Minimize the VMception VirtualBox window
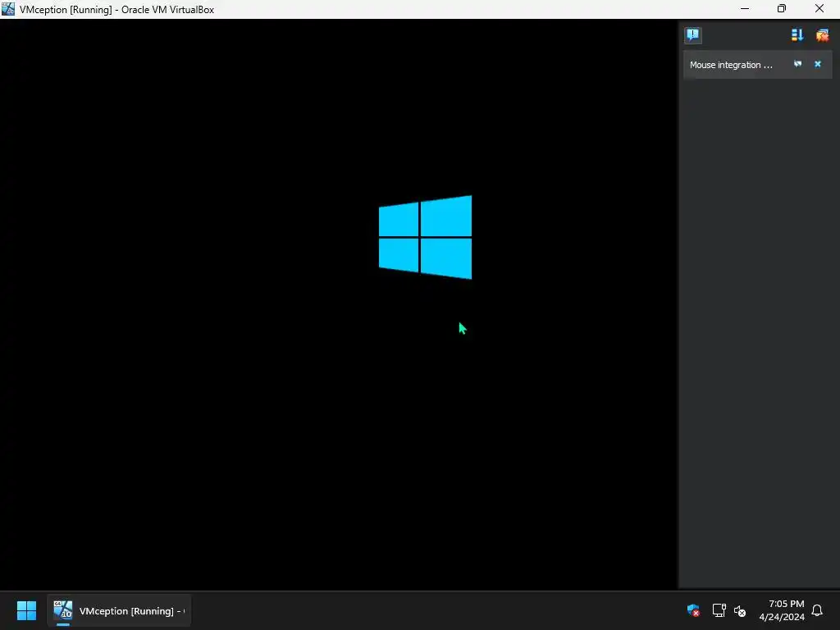This screenshot has height=630, width=840. point(745,9)
